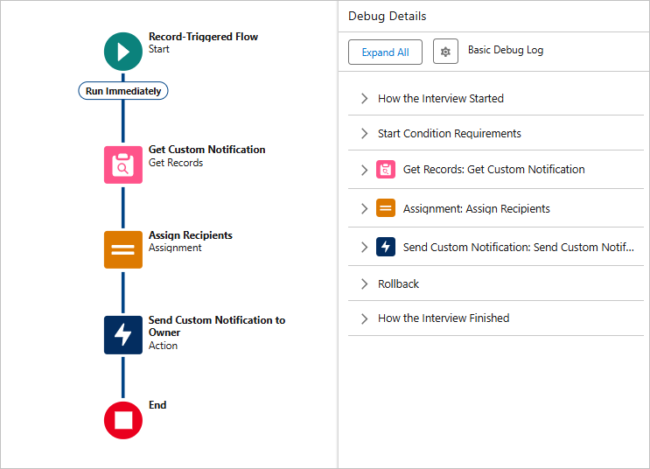The image size is (650, 469).
Task: Click the red End stop icon
Action: click(123, 420)
